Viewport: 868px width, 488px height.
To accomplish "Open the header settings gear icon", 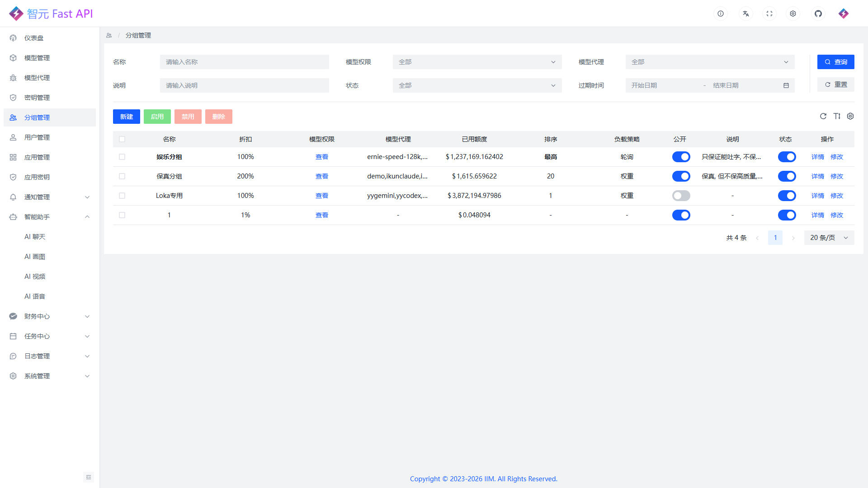I will coord(793,14).
